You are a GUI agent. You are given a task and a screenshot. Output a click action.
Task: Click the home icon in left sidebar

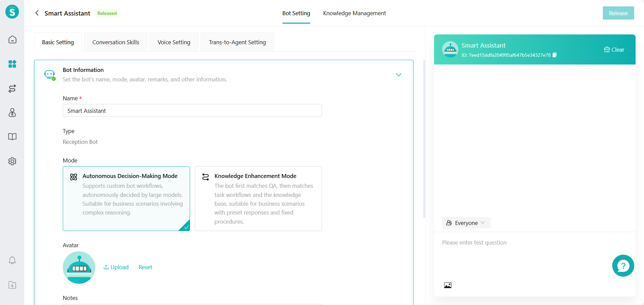[12, 40]
